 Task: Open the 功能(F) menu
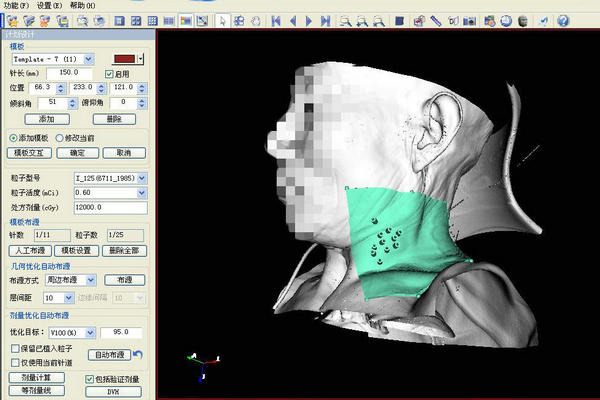[15, 5]
